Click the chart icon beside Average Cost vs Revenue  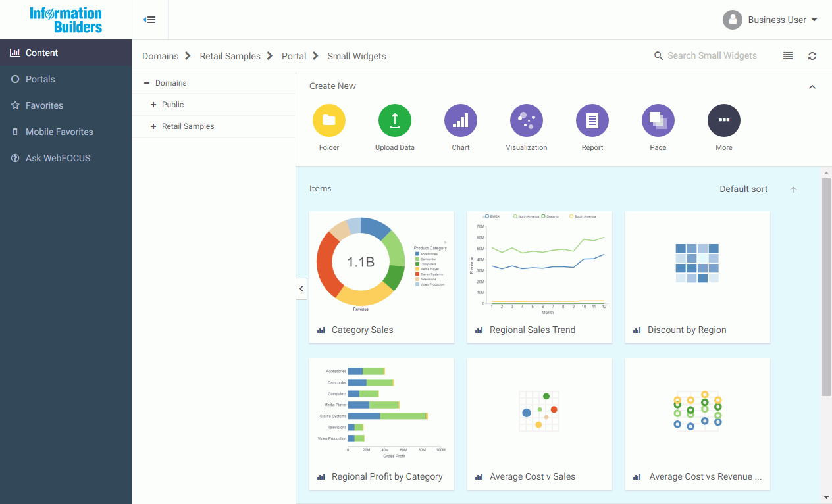(637, 477)
